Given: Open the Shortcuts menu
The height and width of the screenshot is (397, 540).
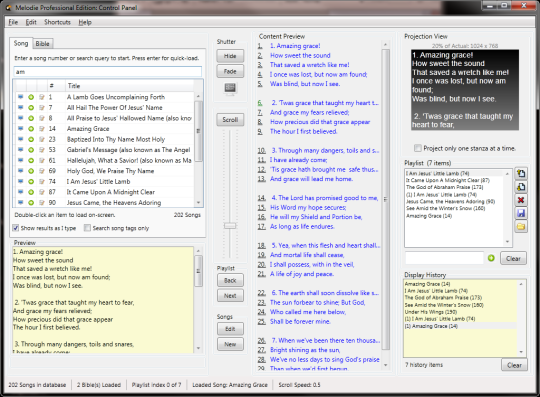Looking at the screenshot, I should pos(57,22).
